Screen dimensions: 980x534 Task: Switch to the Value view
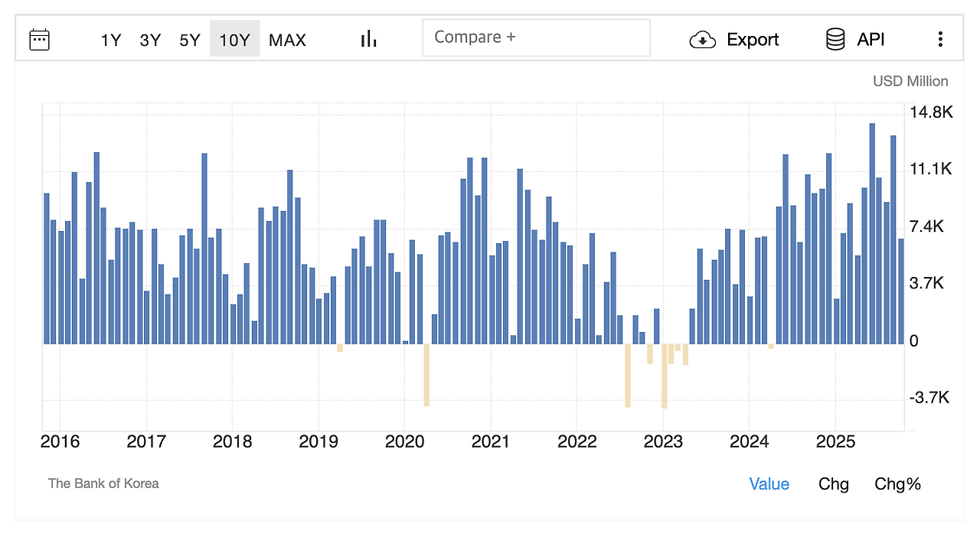click(x=769, y=484)
